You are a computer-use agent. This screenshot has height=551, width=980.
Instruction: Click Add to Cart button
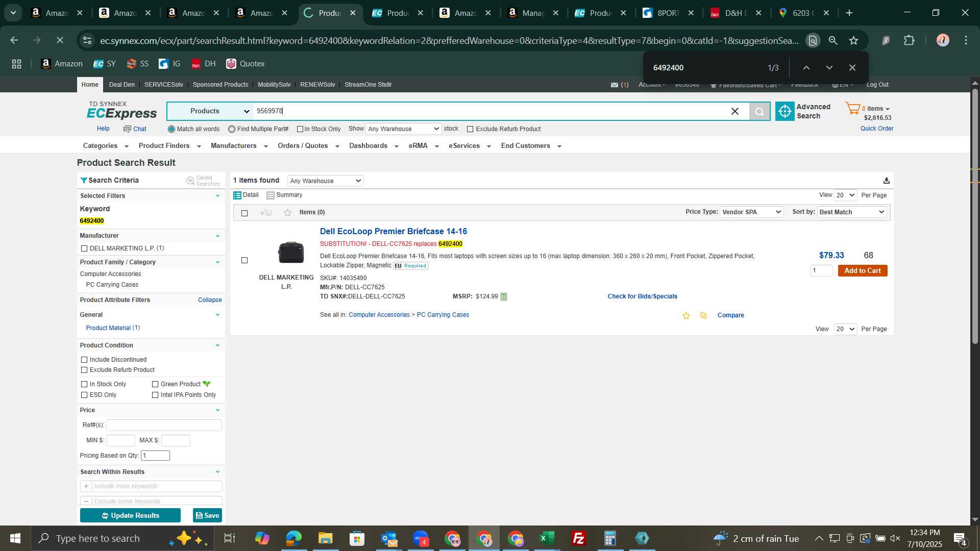pos(863,271)
